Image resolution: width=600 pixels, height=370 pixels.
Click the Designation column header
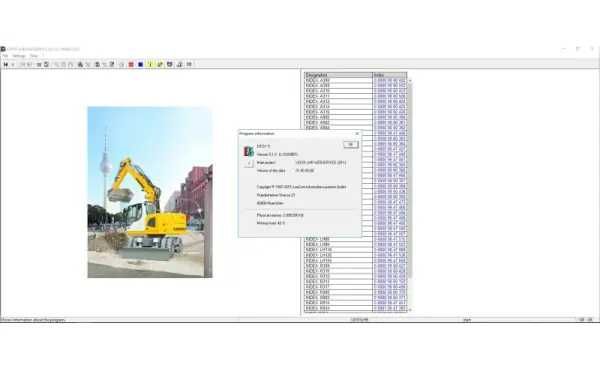[338, 75]
